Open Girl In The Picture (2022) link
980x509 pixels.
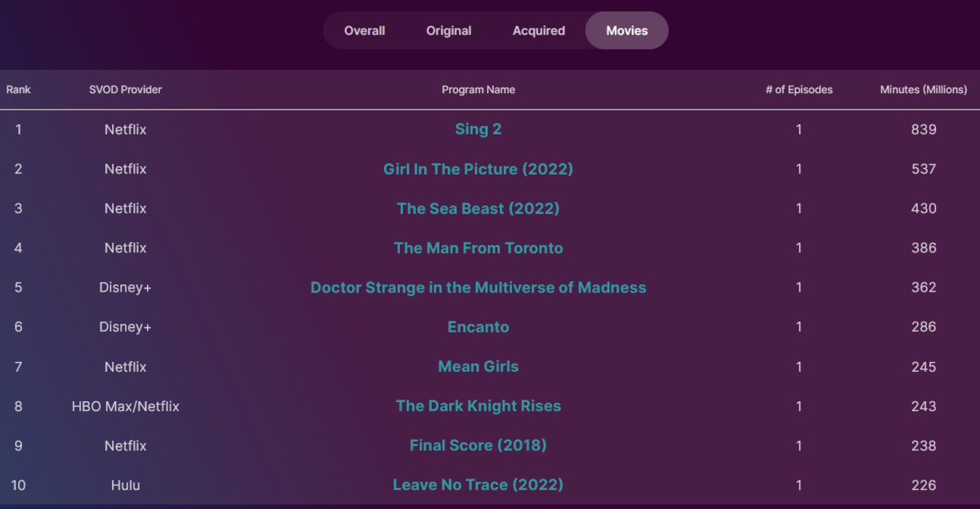[x=479, y=169]
